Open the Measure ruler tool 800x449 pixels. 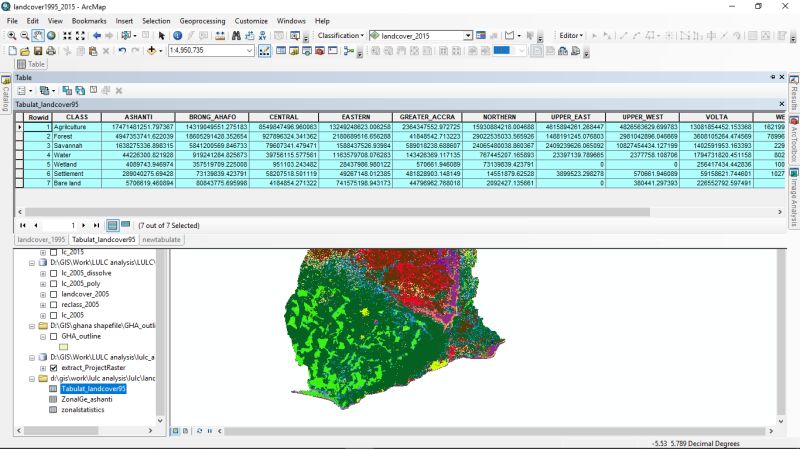click(x=220, y=36)
